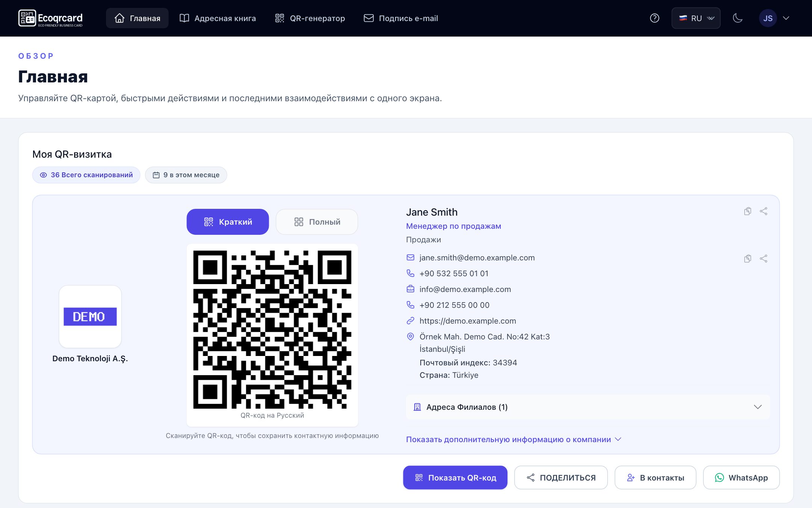Select the Краткий QR mode
The width and height of the screenshot is (812, 508).
[228, 222]
